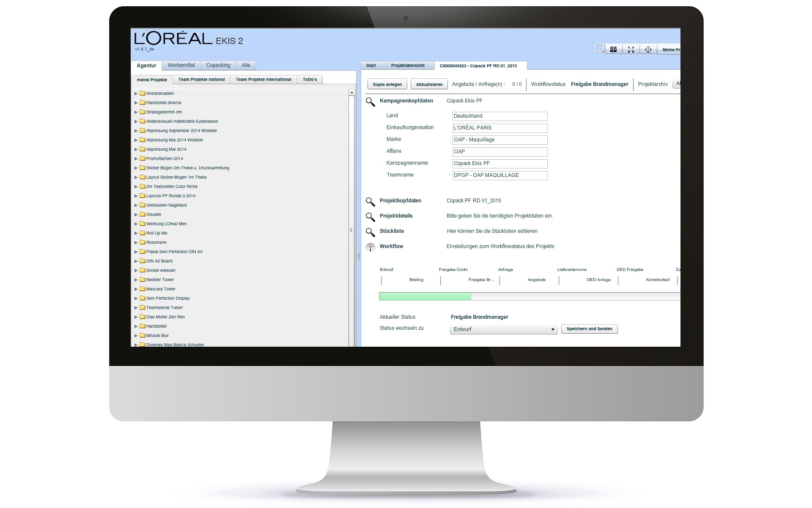Expand the Abdeckvisuell indefectible Eyeshadow node
Image resolution: width=812 pixels, height=508 pixels.
click(136, 121)
